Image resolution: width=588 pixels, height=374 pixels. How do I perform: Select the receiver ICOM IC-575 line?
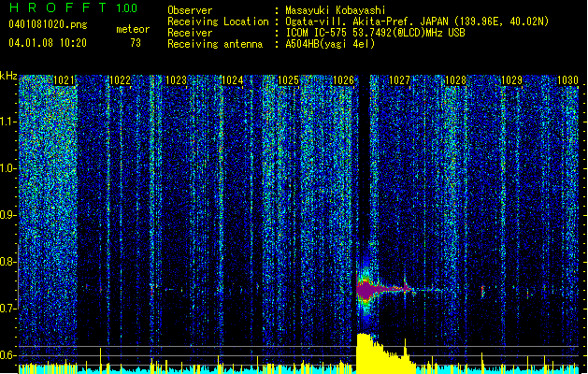tap(375, 33)
